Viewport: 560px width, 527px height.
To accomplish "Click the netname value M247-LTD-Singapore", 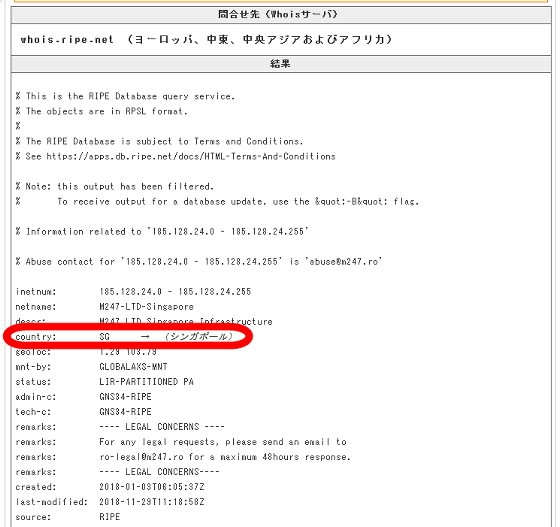I will 146,307.
